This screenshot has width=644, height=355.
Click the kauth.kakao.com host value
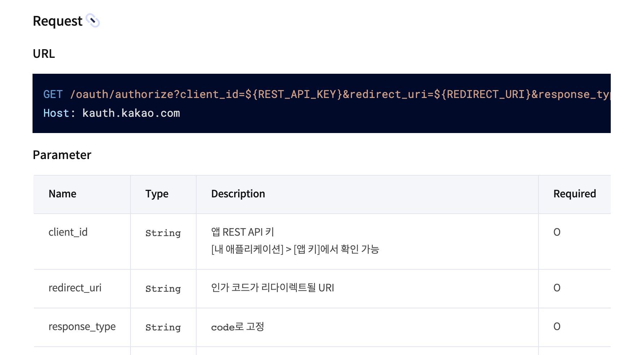pos(131,113)
